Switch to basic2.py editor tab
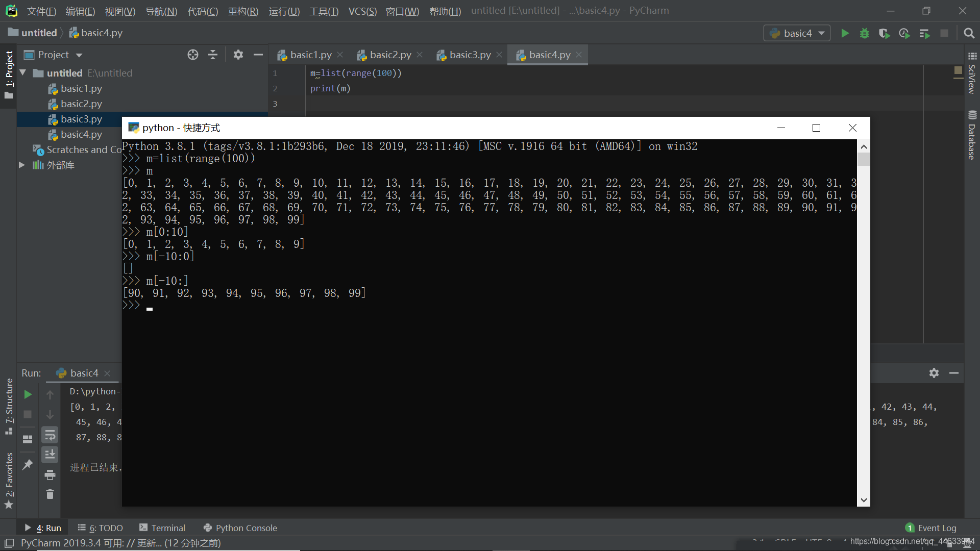Image resolution: width=980 pixels, height=551 pixels. [x=390, y=55]
